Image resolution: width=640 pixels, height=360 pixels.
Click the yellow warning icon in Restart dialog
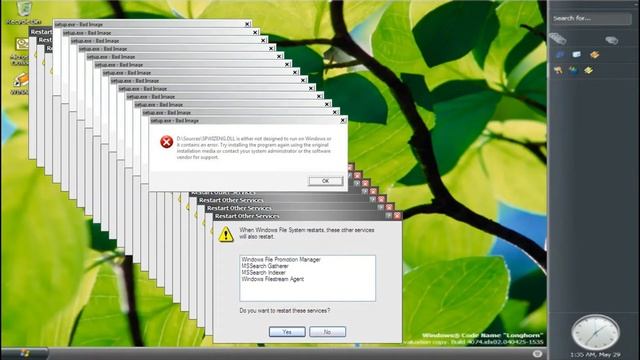pyautogui.click(x=226, y=234)
